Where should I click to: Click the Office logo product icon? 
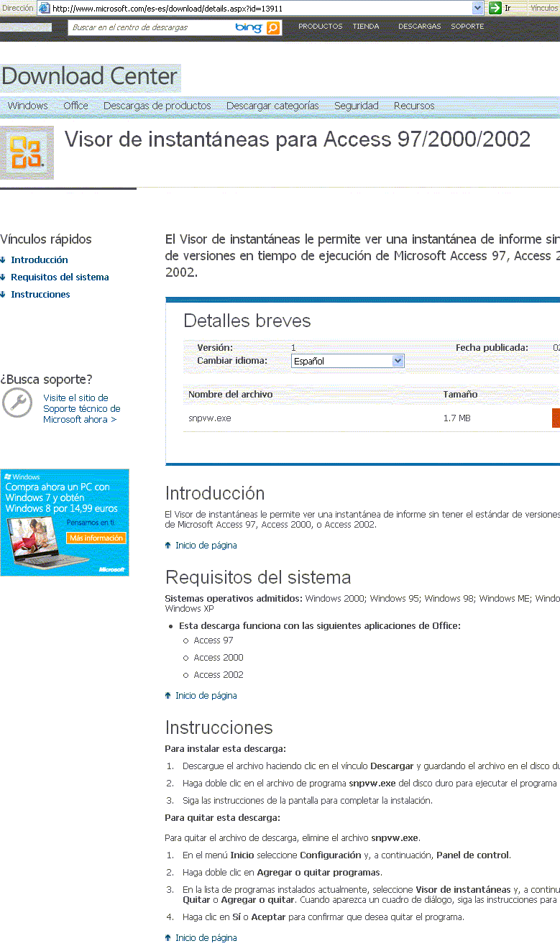27,152
